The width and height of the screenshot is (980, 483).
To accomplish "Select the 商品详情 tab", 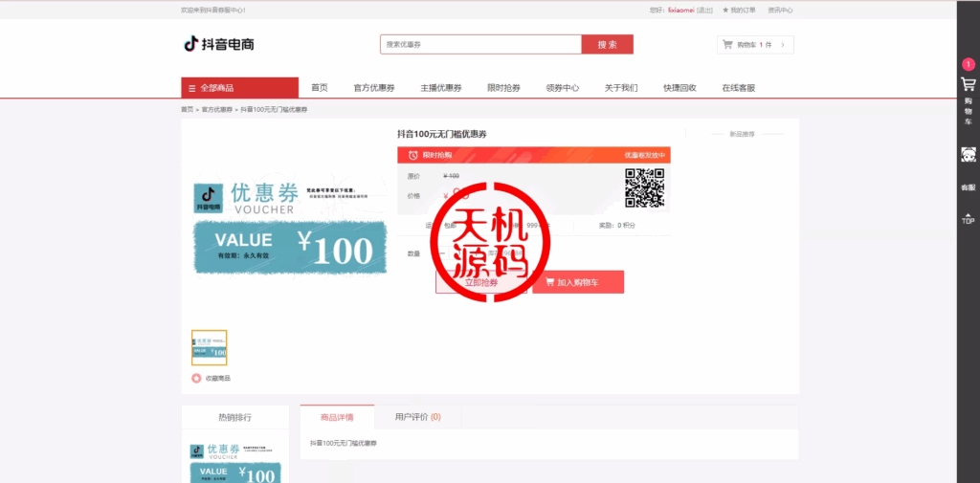I will [337, 417].
